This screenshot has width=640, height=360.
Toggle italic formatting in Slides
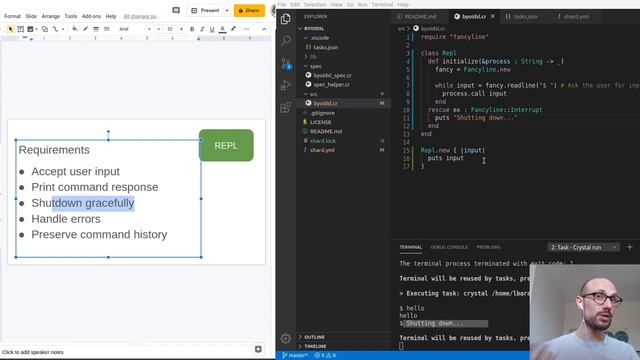(x=202, y=29)
